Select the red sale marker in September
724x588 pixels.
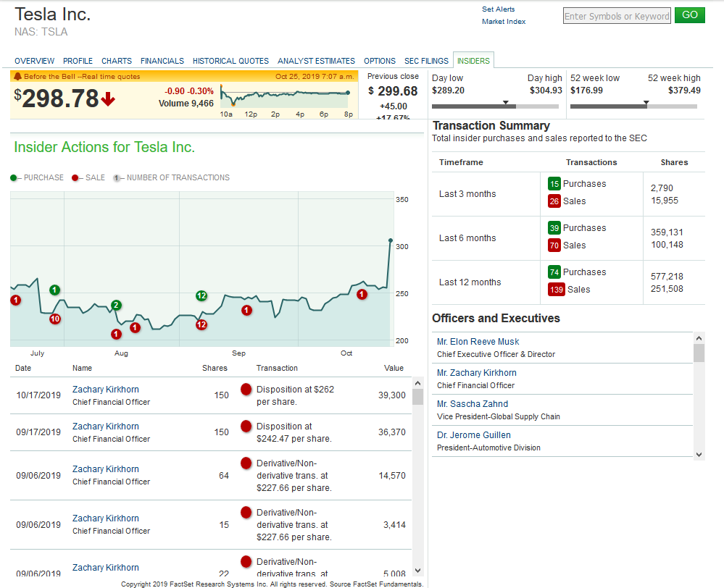(x=246, y=311)
